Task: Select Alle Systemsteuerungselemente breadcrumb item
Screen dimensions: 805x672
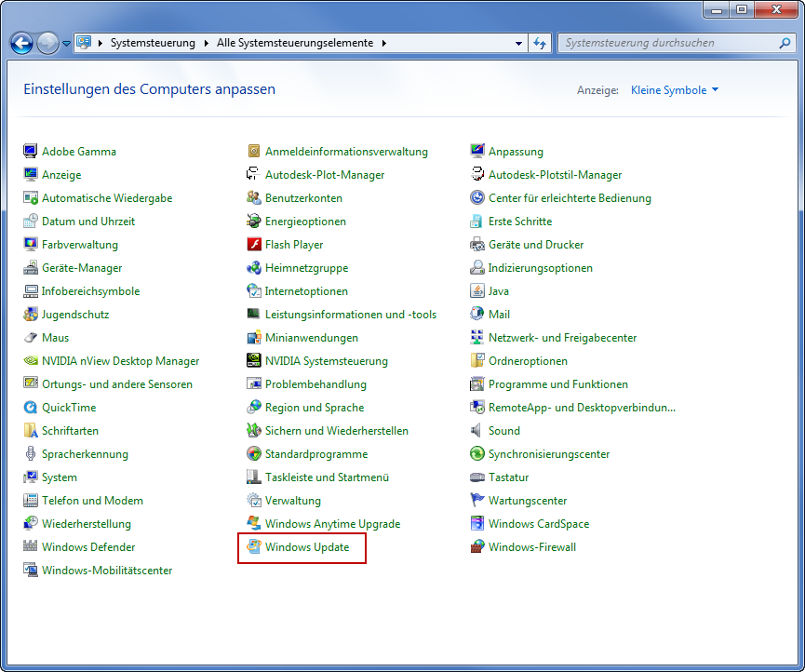Action: pyautogui.click(x=295, y=43)
